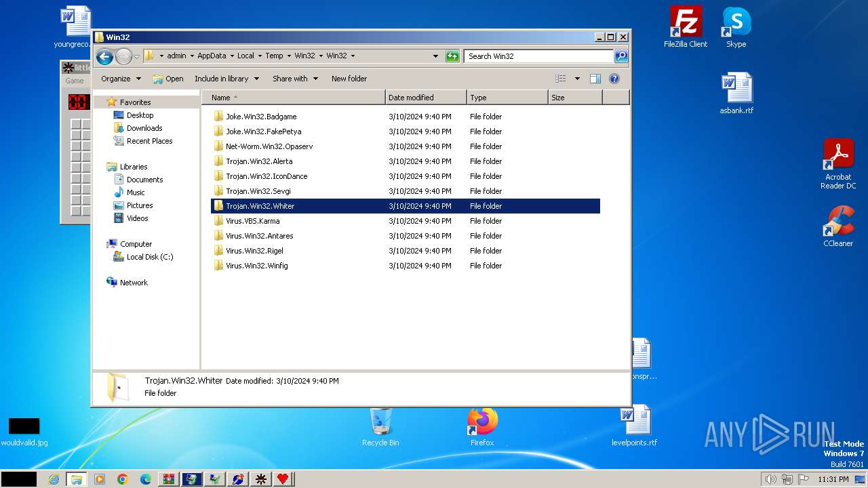The height and width of the screenshot is (488, 868).
Task: Switch to the Minesweeper taskbar button
Action: (x=260, y=479)
